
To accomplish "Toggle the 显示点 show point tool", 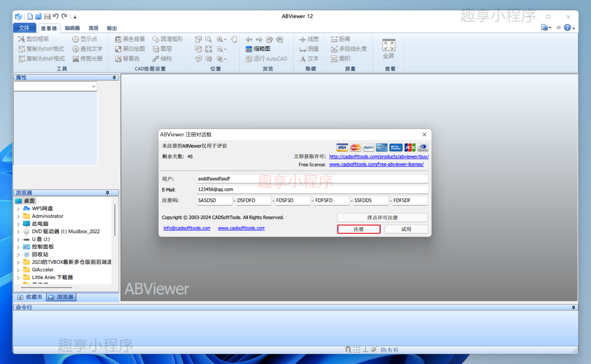I will pyautogui.click(x=85, y=39).
